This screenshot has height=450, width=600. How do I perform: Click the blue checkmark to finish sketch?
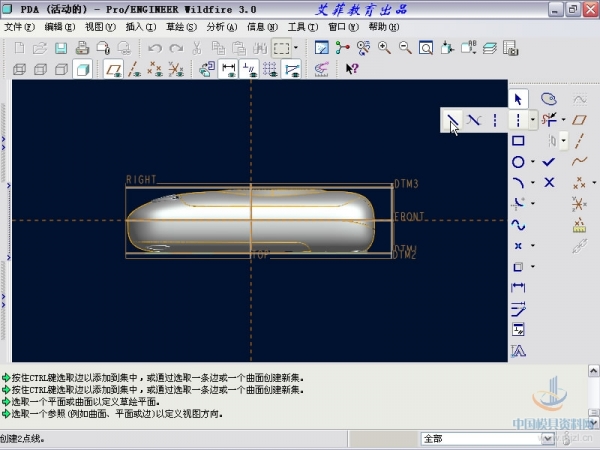tap(549, 161)
